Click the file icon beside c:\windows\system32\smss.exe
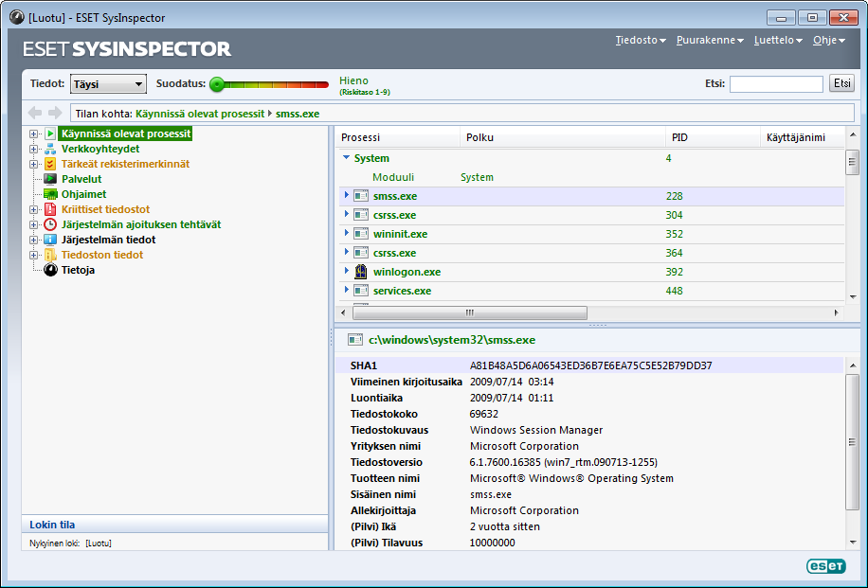The height and width of the screenshot is (588, 868). pyautogui.click(x=354, y=340)
